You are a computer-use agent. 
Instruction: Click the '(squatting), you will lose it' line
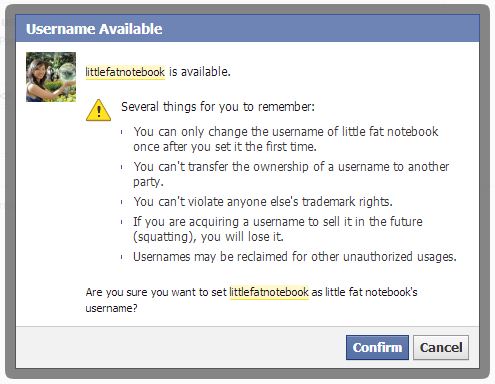(208, 237)
